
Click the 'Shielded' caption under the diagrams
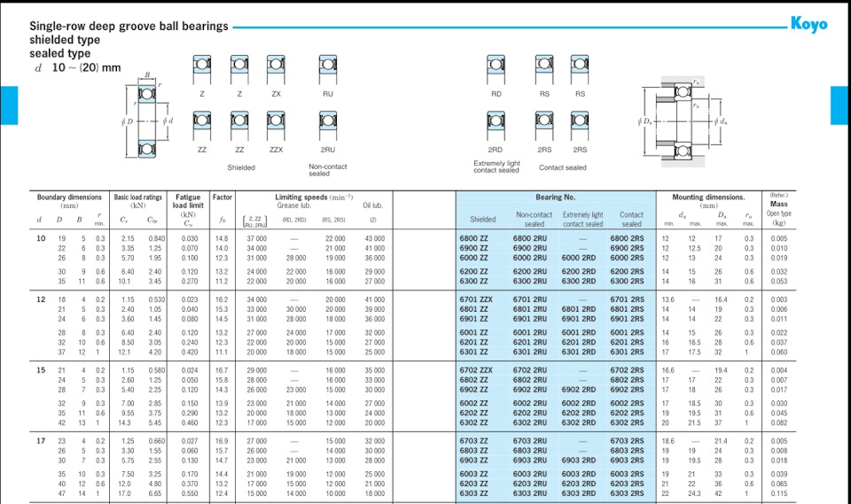(x=241, y=167)
